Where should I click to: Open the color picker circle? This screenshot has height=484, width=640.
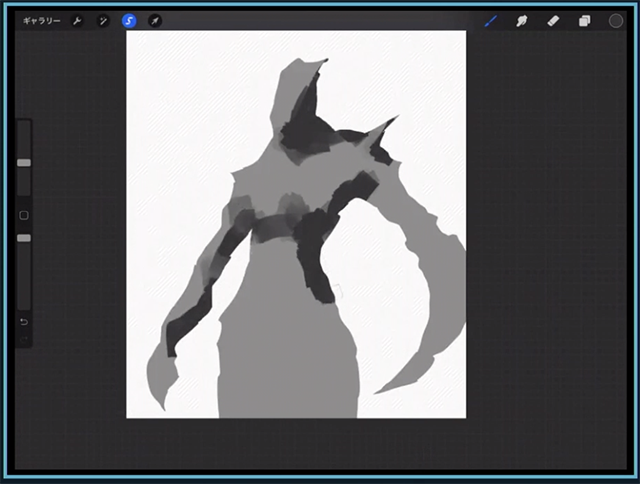(616, 21)
